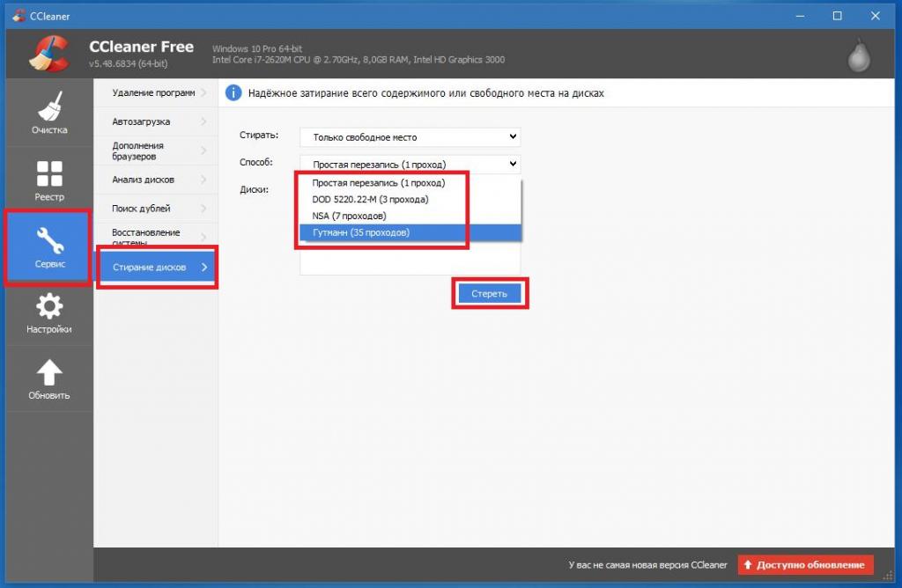Click the Доступно обновление button
This screenshot has height=588, width=902.
[x=805, y=565]
